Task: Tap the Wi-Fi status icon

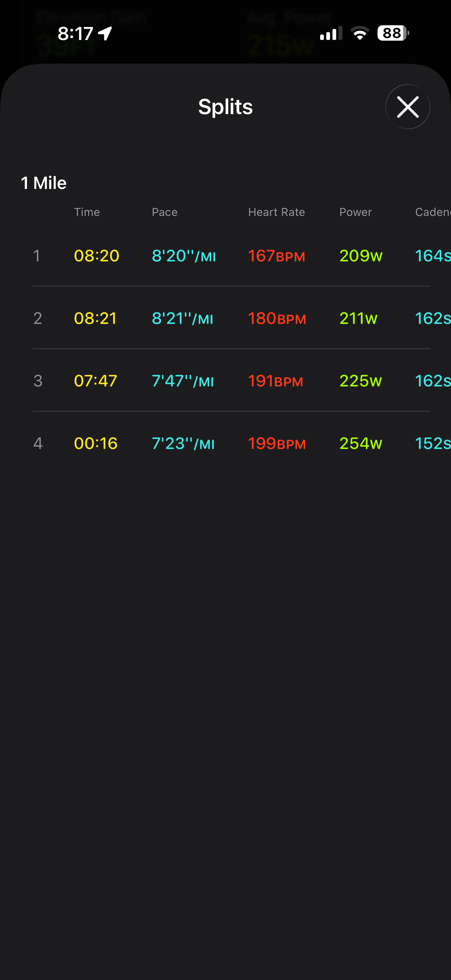Action: pyautogui.click(x=360, y=33)
